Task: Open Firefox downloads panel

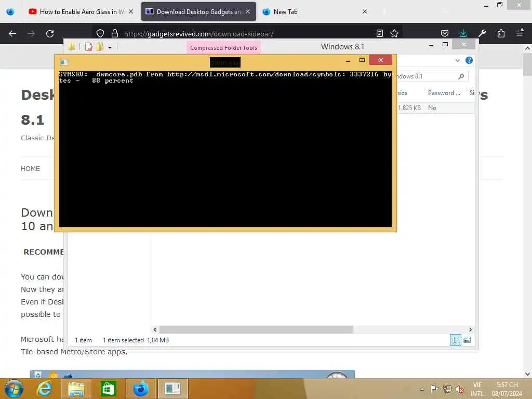Action: (x=463, y=33)
